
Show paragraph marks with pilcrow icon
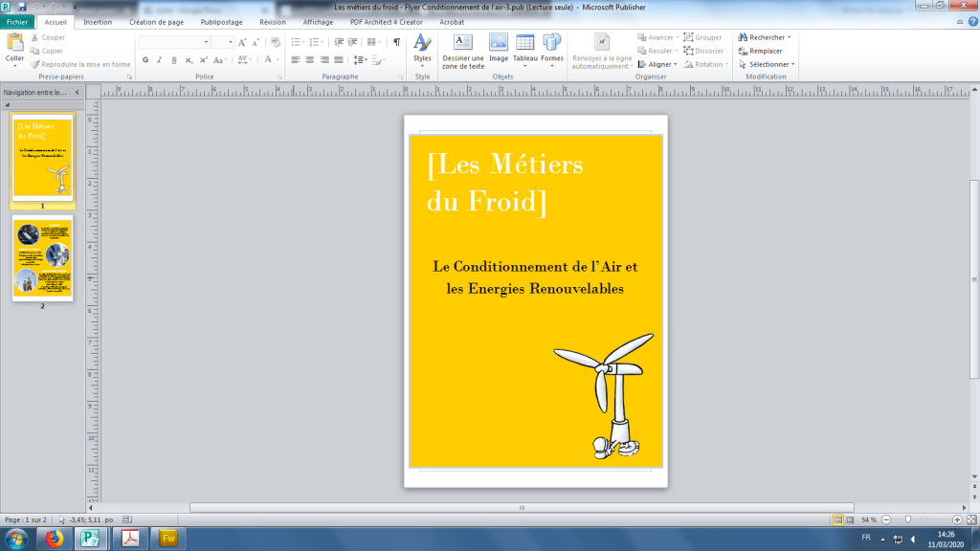tap(396, 42)
